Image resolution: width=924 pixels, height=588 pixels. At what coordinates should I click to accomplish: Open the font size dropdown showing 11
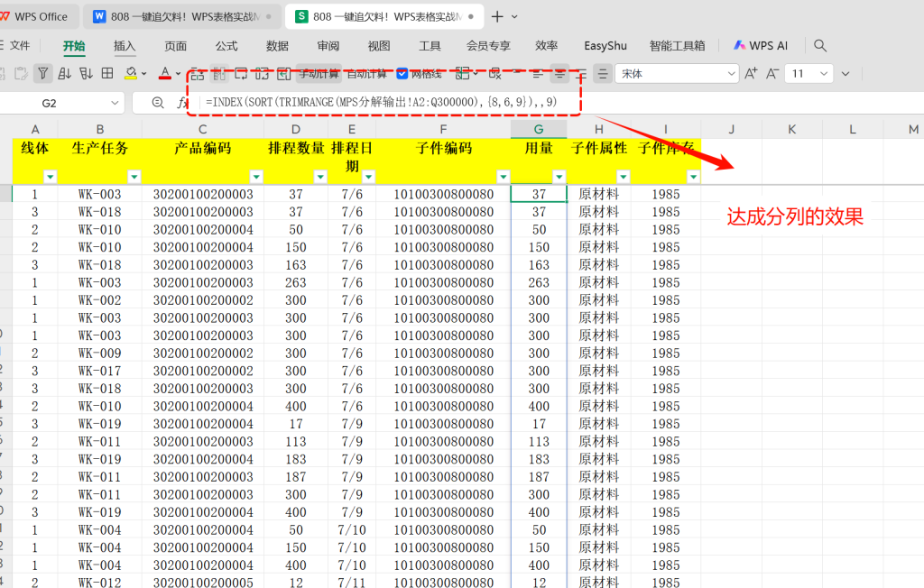(x=823, y=74)
